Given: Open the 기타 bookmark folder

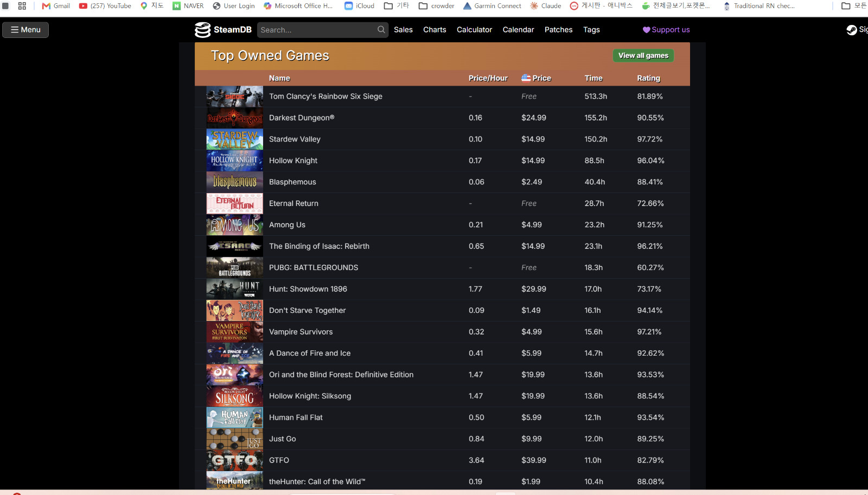Looking at the screenshot, I should (397, 6).
